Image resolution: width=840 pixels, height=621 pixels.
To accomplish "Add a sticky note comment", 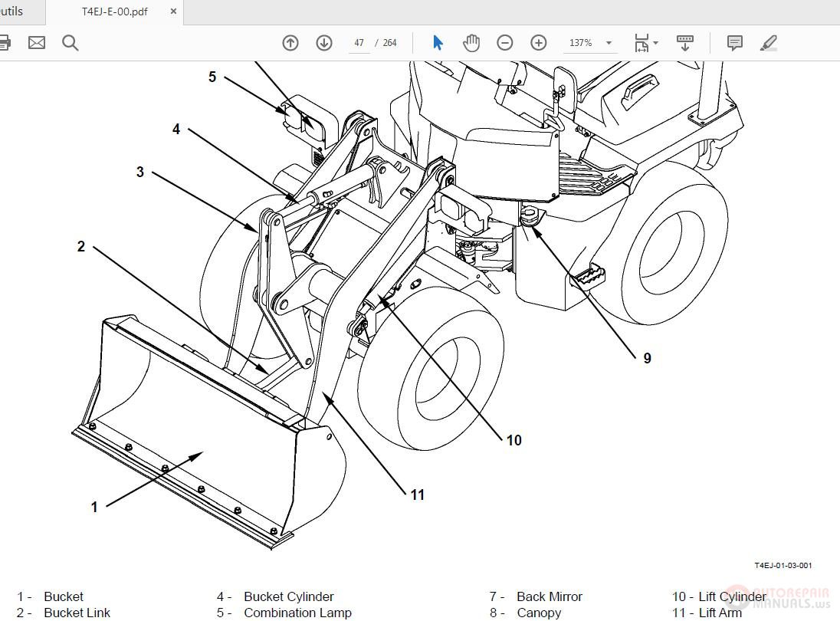I will (735, 43).
